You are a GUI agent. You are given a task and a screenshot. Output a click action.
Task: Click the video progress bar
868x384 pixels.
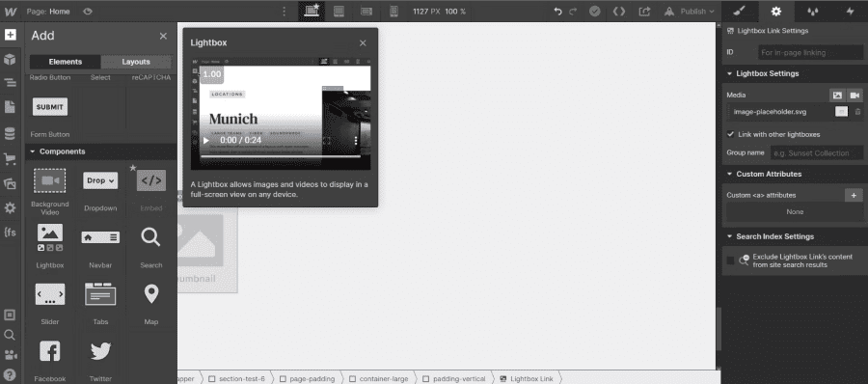coord(280,156)
